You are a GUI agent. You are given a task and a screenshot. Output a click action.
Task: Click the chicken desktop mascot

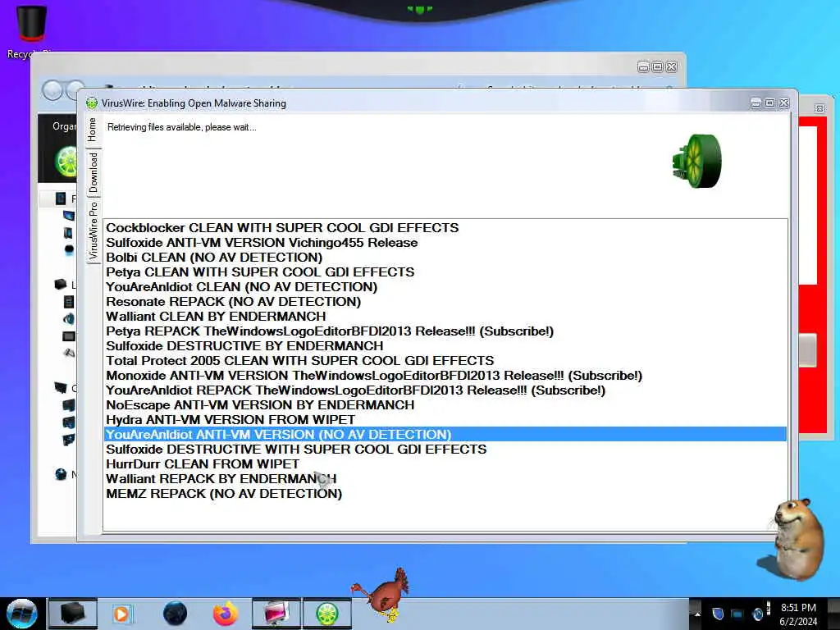[384, 596]
